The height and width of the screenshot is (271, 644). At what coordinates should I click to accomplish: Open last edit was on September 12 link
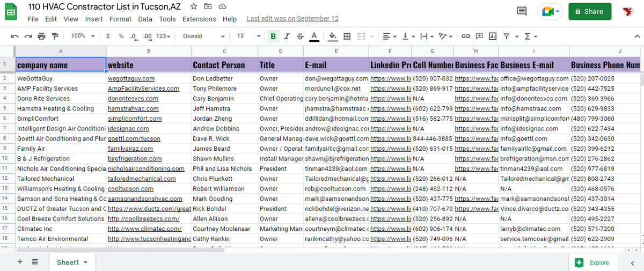292,19
